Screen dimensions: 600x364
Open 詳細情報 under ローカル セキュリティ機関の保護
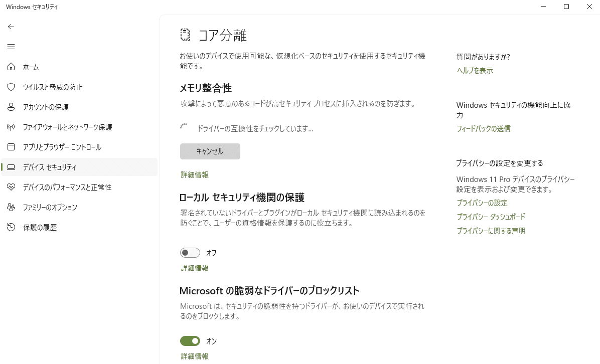click(195, 268)
